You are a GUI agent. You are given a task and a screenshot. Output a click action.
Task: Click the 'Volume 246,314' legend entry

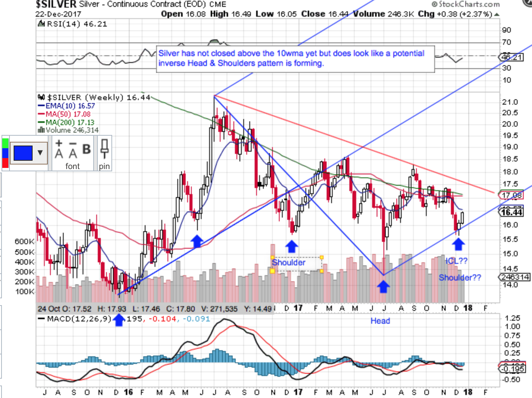click(72, 130)
